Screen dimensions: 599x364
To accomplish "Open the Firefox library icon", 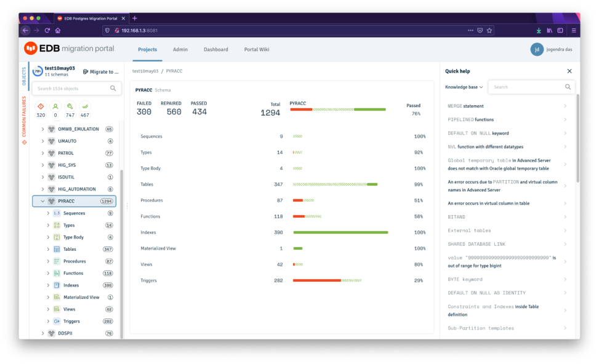I will point(549,31).
